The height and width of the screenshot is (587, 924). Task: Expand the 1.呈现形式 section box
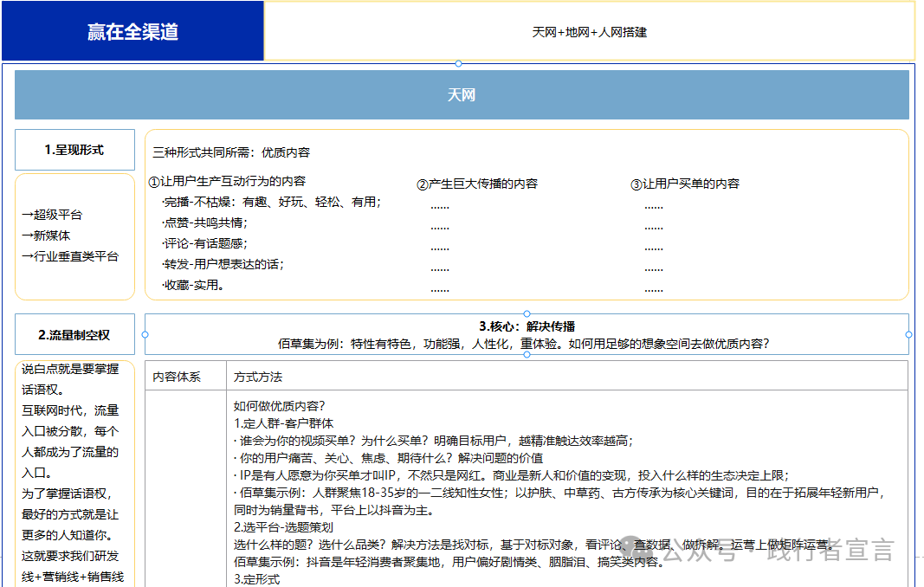74,149
